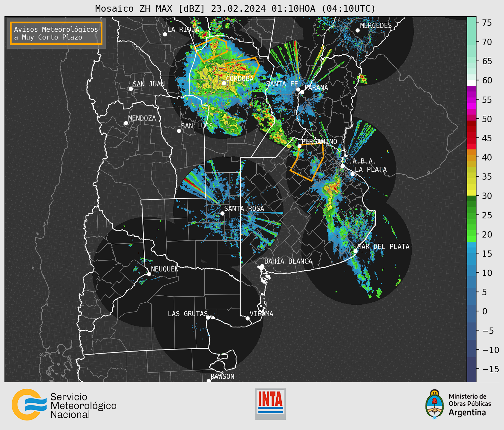Click the color scale label '75'
Image resolution: width=504 pixels, height=430 pixels.
[x=487, y=23]
